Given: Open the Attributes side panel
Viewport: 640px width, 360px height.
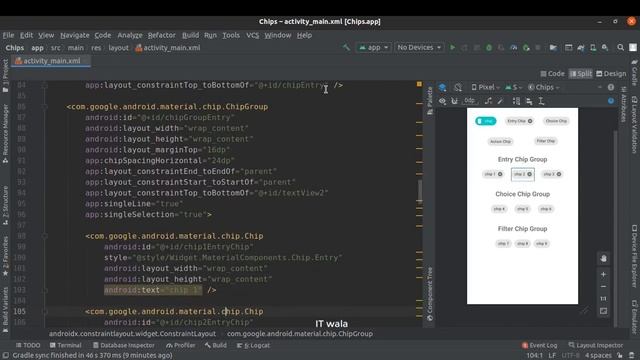Looking at the screenshot, I should [624, 104].
